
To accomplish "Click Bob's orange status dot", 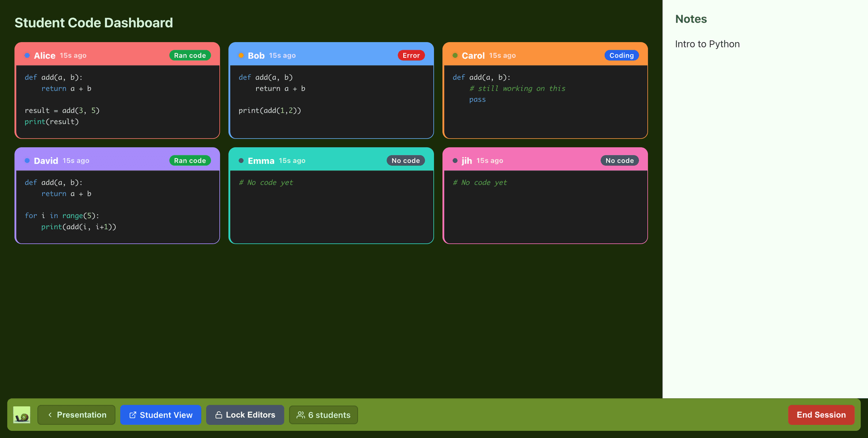I will tap(241, 56).
